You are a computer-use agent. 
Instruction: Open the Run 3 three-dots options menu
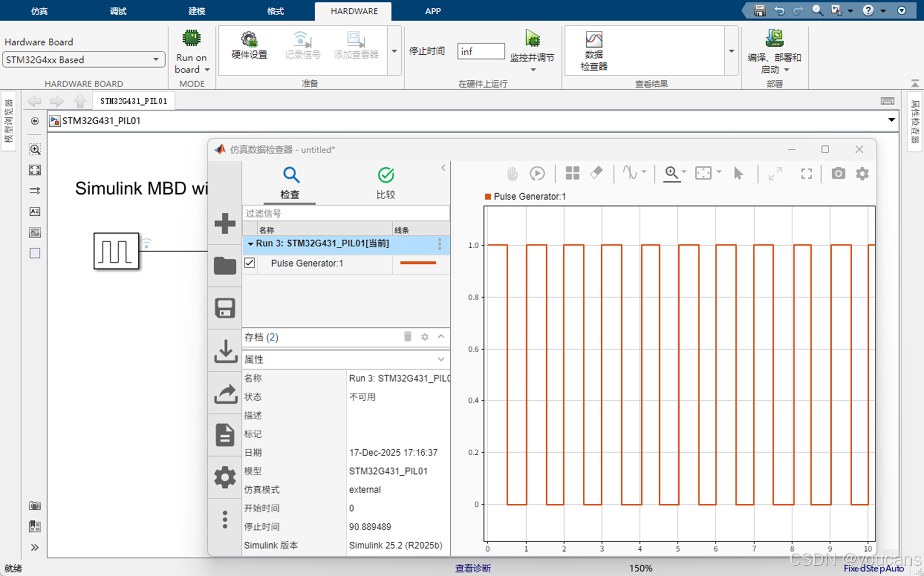click(439, 244)
